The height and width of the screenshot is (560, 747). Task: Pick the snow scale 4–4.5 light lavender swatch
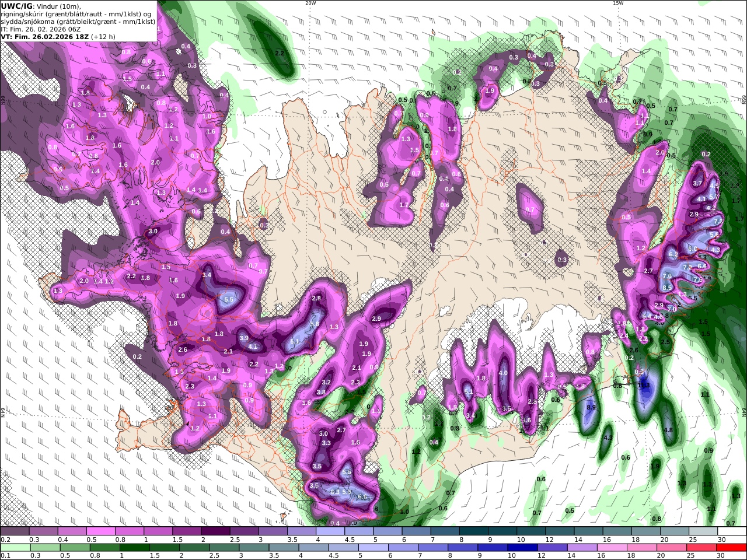[330, 531]
